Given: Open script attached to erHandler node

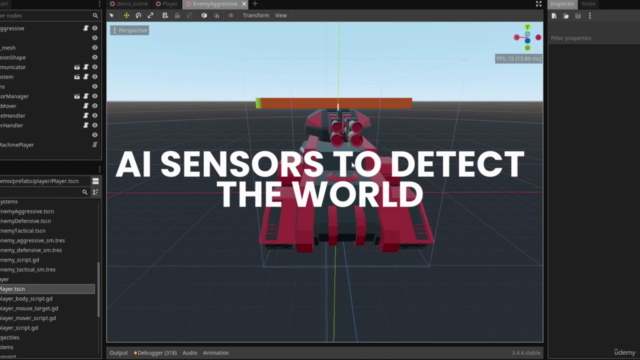Looking at the screenshot, I should click(86, 125).
